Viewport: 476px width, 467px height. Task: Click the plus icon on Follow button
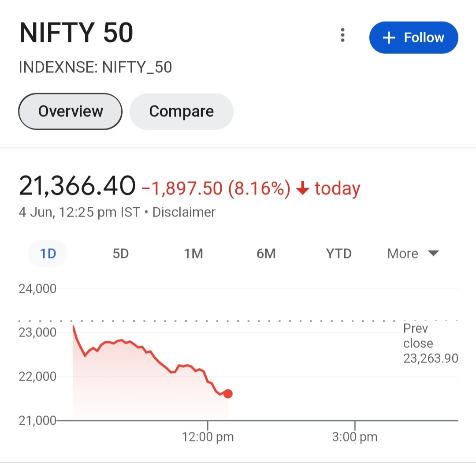pyautogui.click(x=389, y=38)
